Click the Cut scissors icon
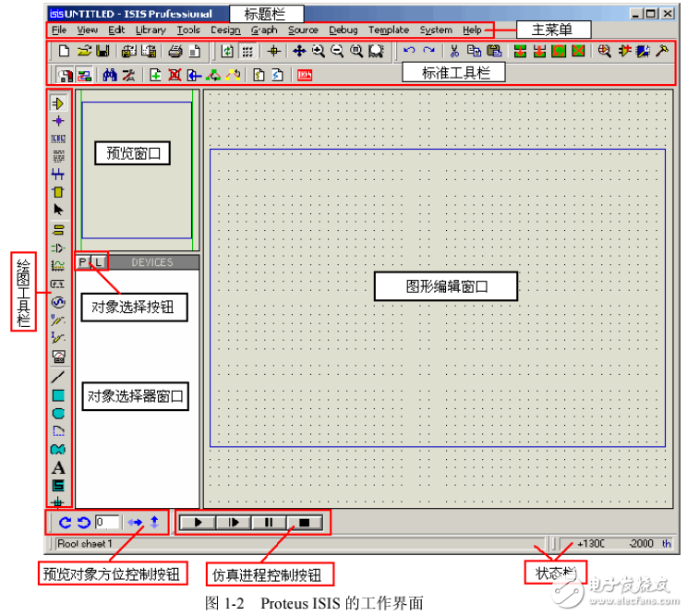The width and height of the screenshot is (687, 616). pos(454,52)
